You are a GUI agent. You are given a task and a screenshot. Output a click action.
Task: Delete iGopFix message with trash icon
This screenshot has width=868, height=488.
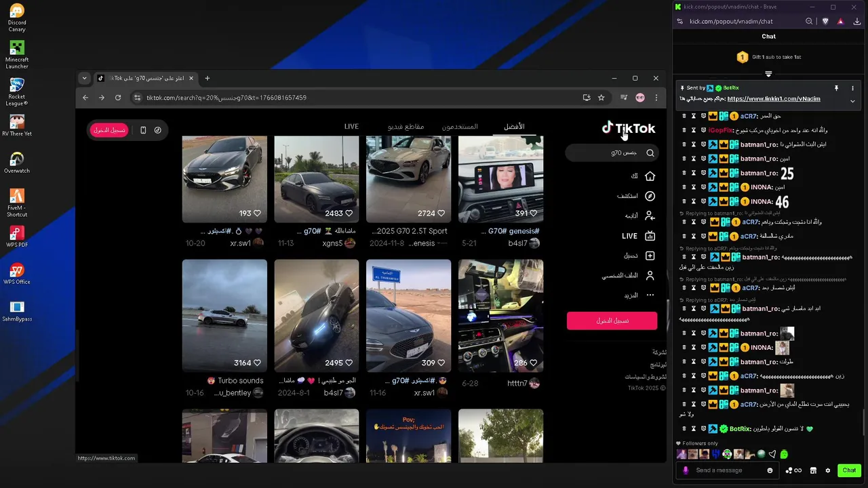tap(684, 130)
